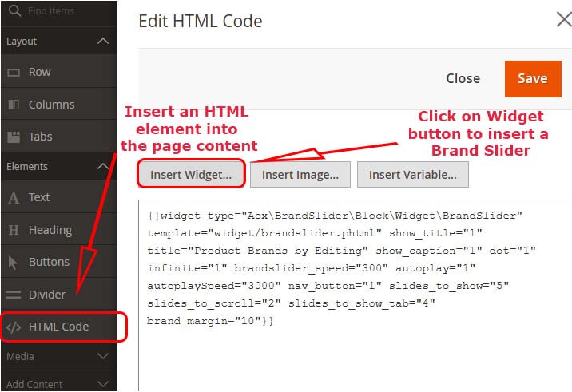Collapse the Layout section chevron

point(103,41)
